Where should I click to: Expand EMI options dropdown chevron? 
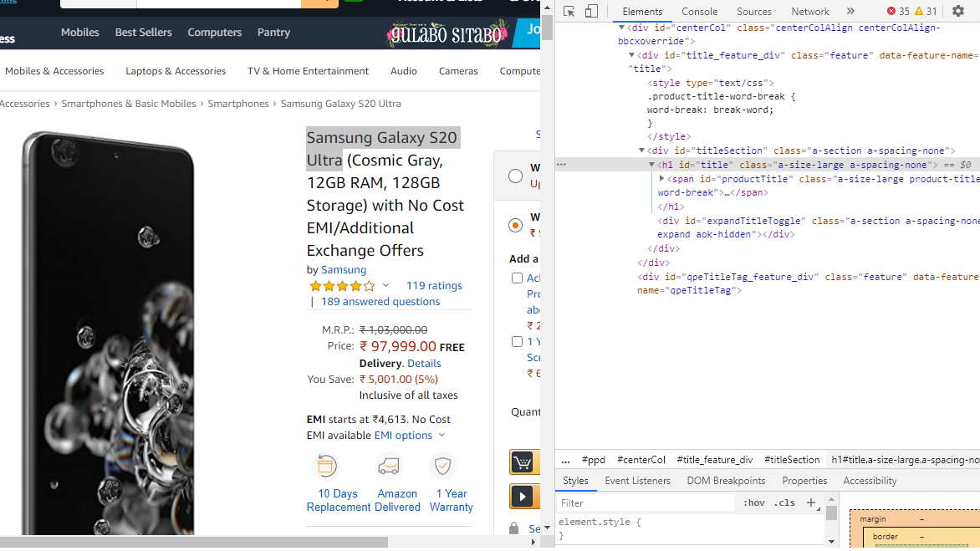(x=442, y=435)
